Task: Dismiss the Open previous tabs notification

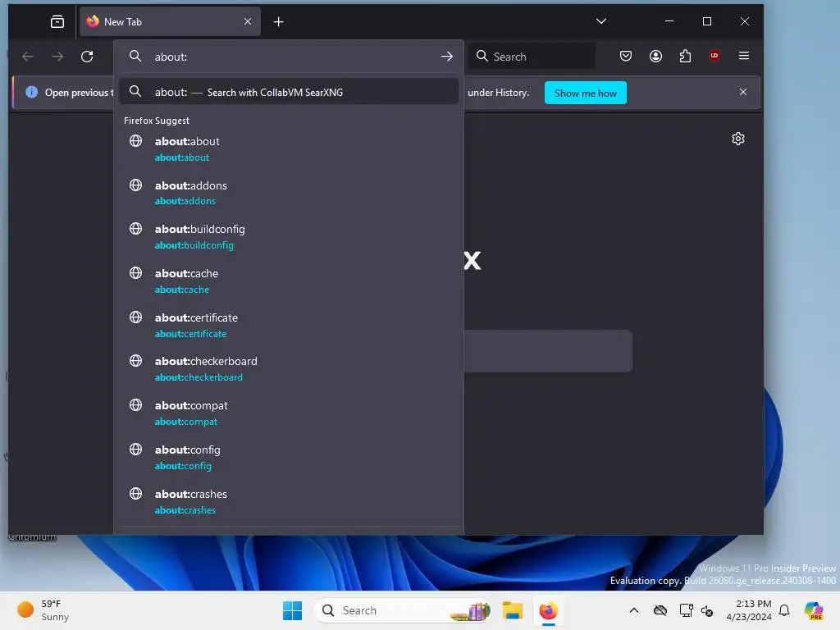Action: click(x=743, y=92)
